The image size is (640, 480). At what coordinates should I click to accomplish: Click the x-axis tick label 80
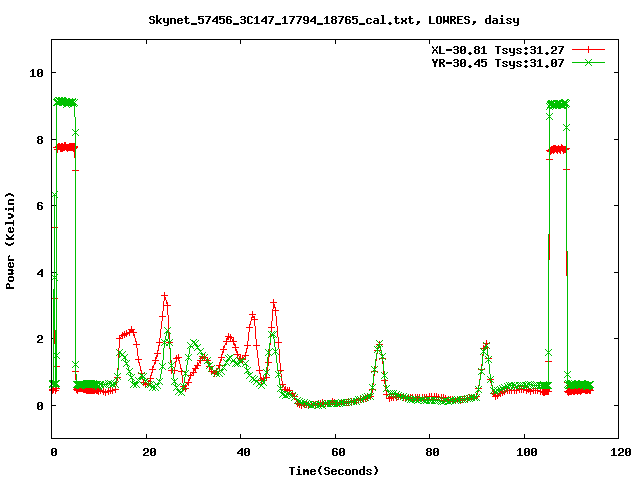(433, 452)
